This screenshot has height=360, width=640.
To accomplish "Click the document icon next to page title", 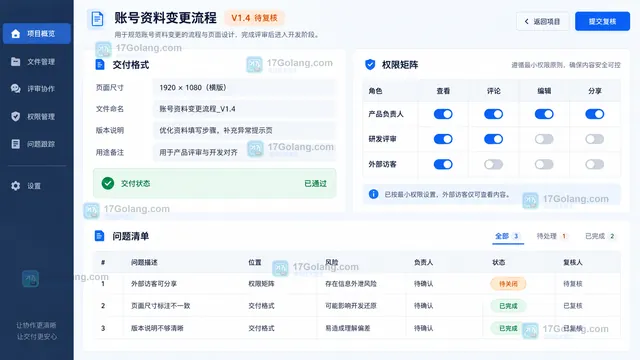I will click(97, 19).
